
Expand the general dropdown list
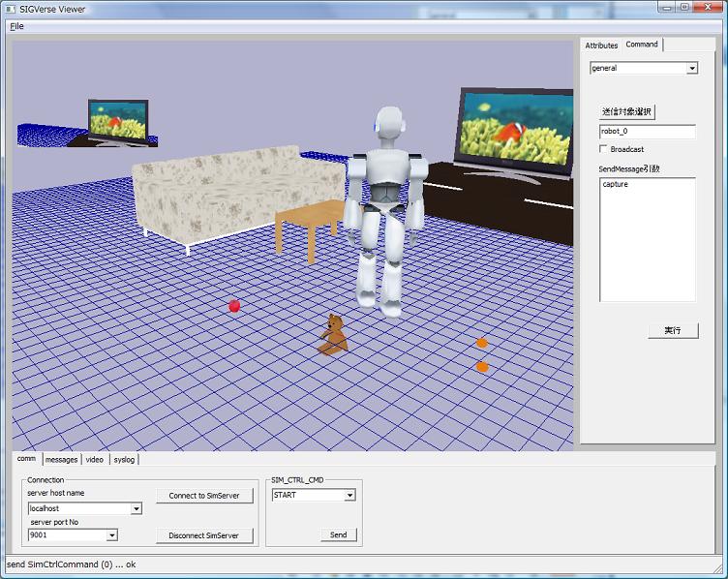(x=691, y=69)
